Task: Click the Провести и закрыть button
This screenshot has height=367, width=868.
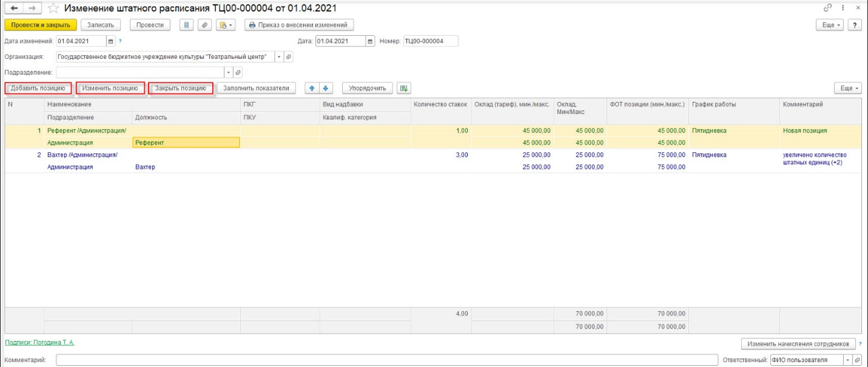Action: [41, 25]
